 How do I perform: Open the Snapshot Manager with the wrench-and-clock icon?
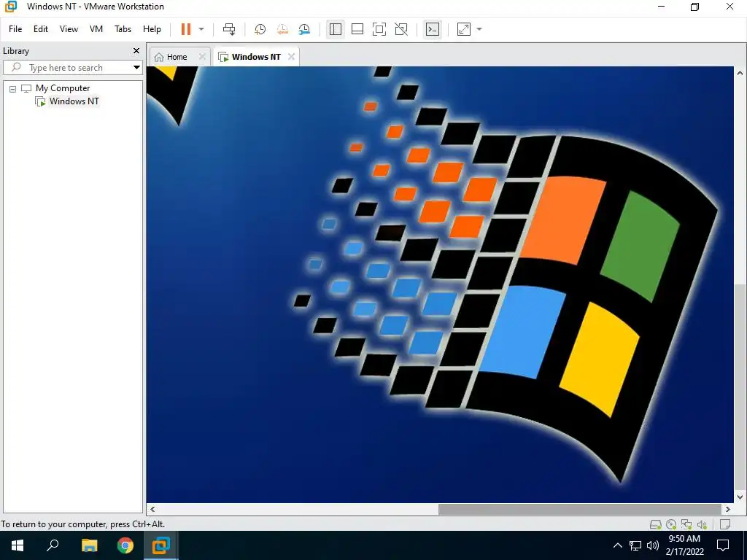tap(304, 29)
